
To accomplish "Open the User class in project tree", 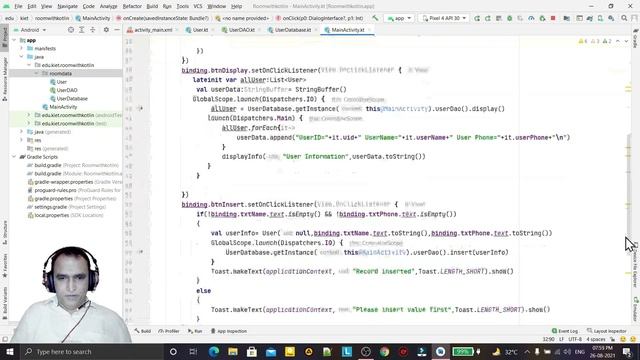I will pos(62,82).
